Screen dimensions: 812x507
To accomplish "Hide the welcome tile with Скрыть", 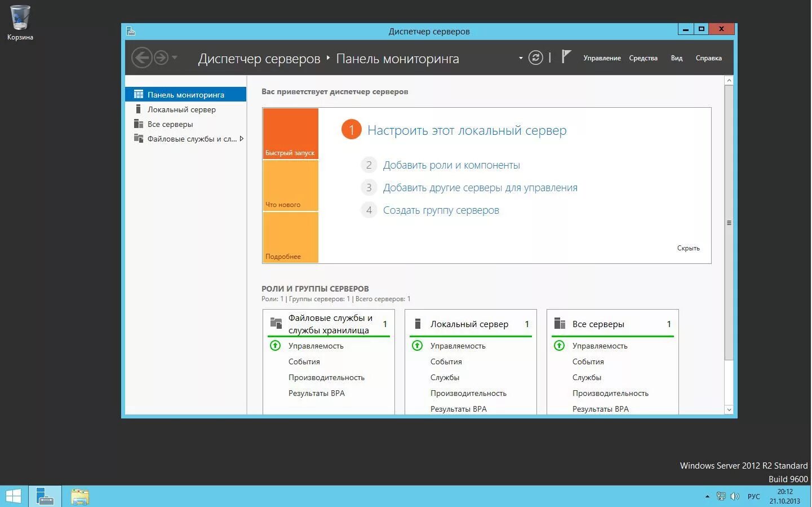I will 688,248.
